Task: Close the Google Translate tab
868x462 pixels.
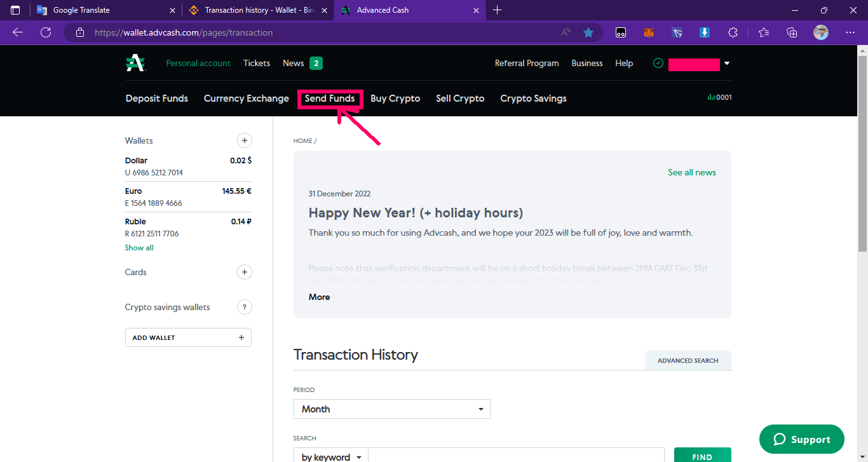Action: pyautogui.click(x=173, y=10)
